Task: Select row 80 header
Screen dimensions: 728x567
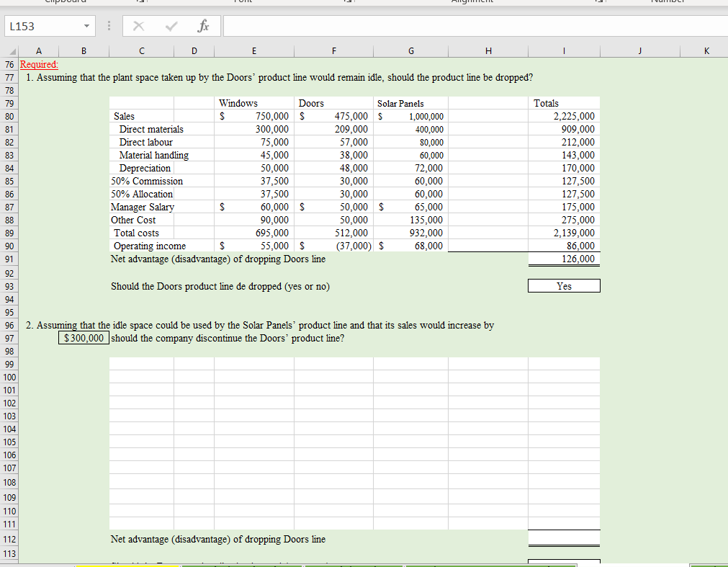Action: click(9, 117)
